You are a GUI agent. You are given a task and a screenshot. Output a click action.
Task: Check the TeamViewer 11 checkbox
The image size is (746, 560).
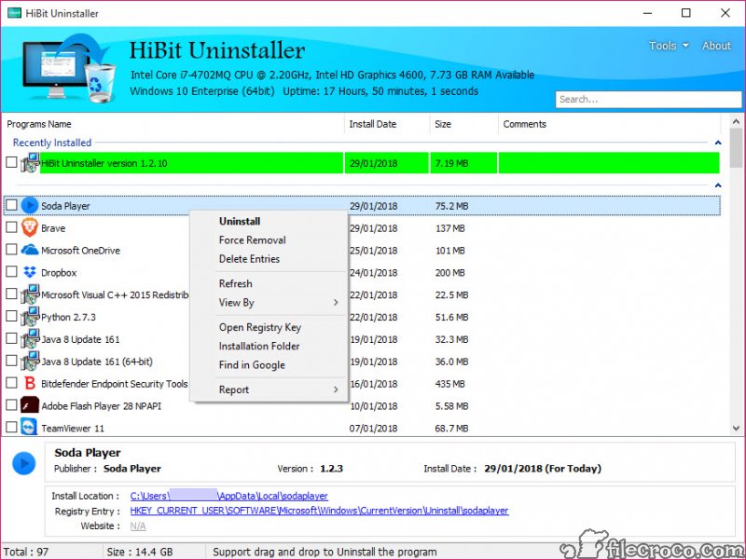(11, 428)
